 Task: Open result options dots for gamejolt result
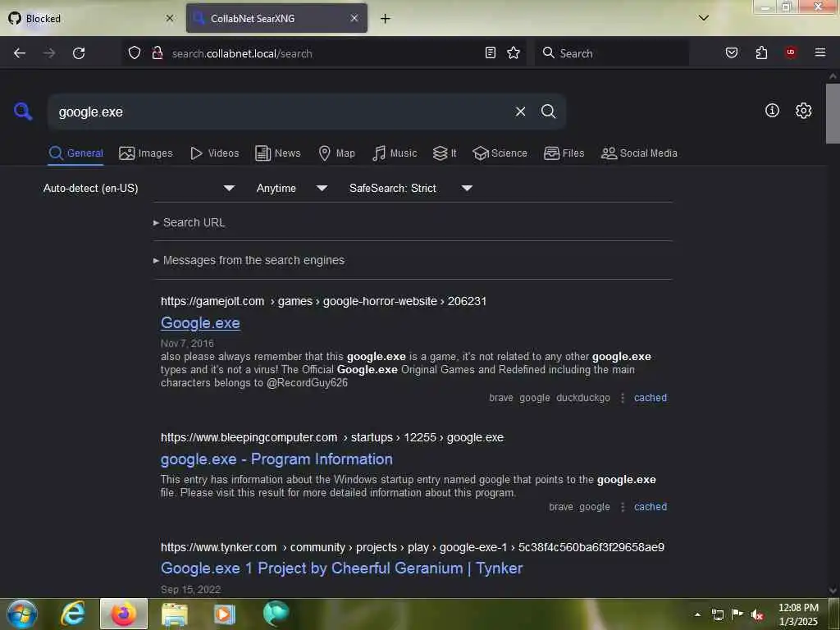pos(623,398)
